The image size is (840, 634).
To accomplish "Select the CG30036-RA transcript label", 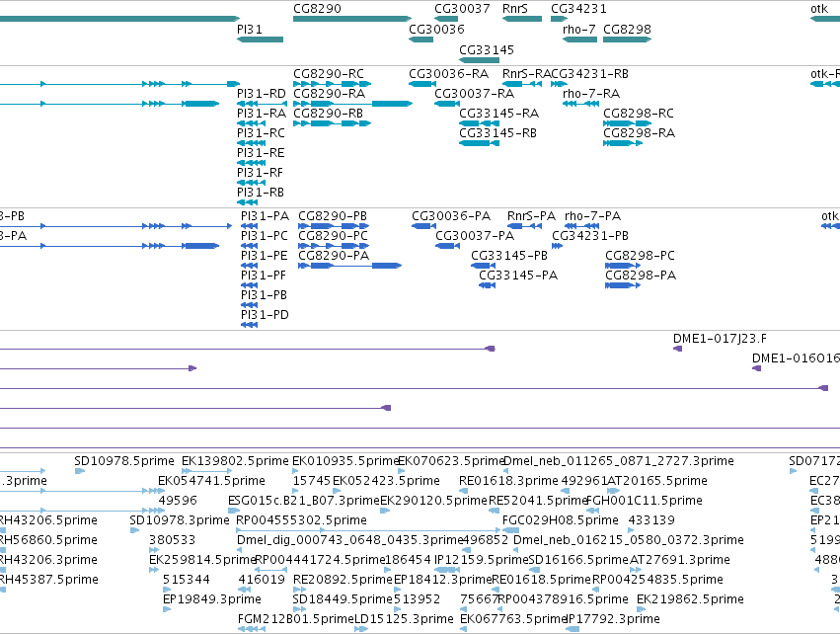I will tap(448, 73).
